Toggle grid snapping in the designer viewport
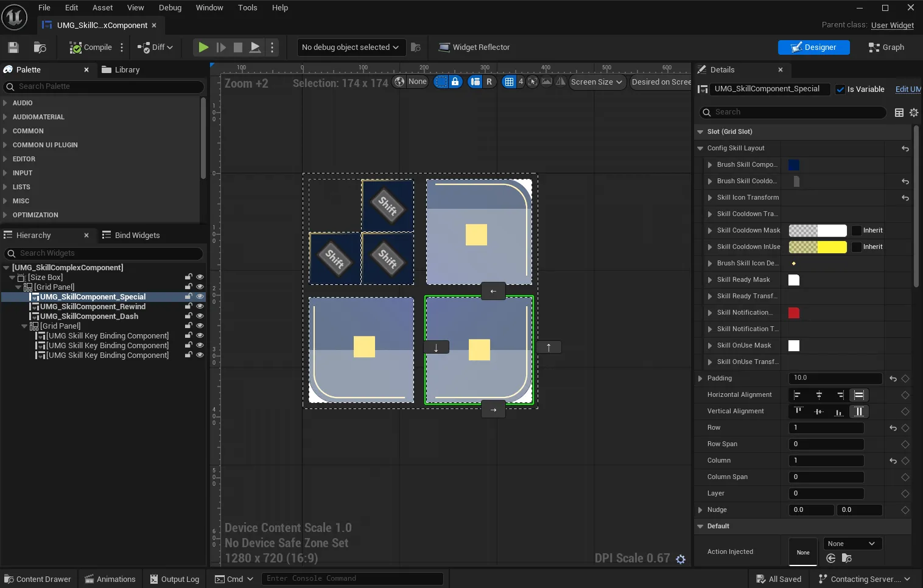 (509, 82)
